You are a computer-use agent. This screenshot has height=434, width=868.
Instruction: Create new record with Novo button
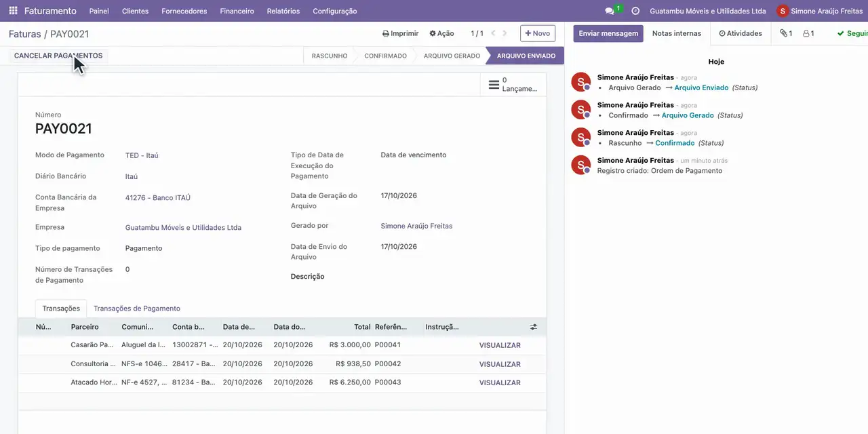click(538, 33)
